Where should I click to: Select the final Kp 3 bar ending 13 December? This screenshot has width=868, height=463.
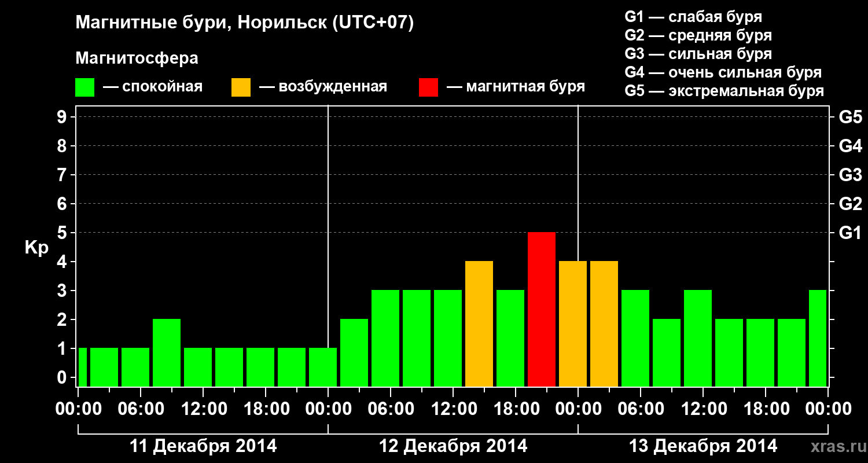pyautogui.click(x=818, y=338)
